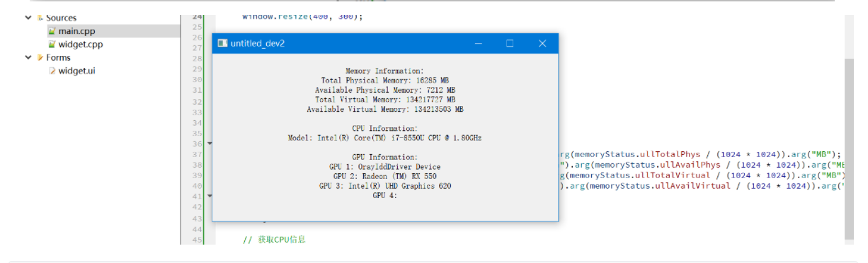Image resolution: width=868 pixels, height=263 pixels.
Task: Click 'Total Physical Memory: 16285 MB' line
Action: pyautogui.click(x=385, y=81)
